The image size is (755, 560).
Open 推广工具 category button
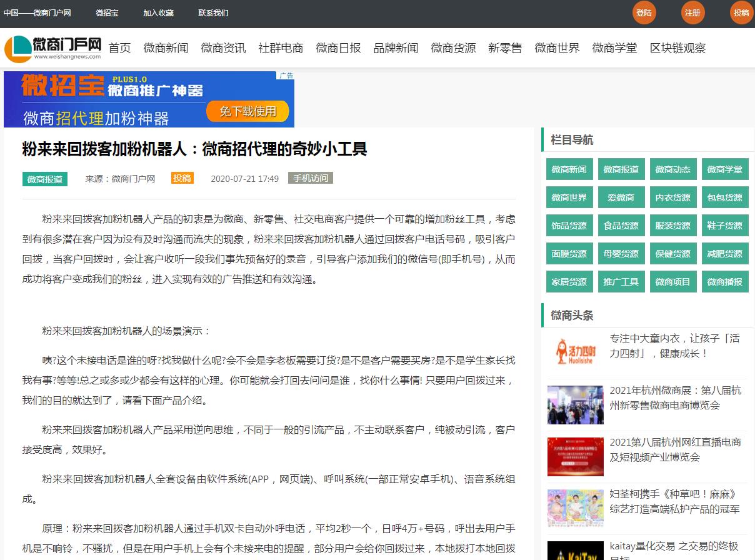[x=621, y=282]
